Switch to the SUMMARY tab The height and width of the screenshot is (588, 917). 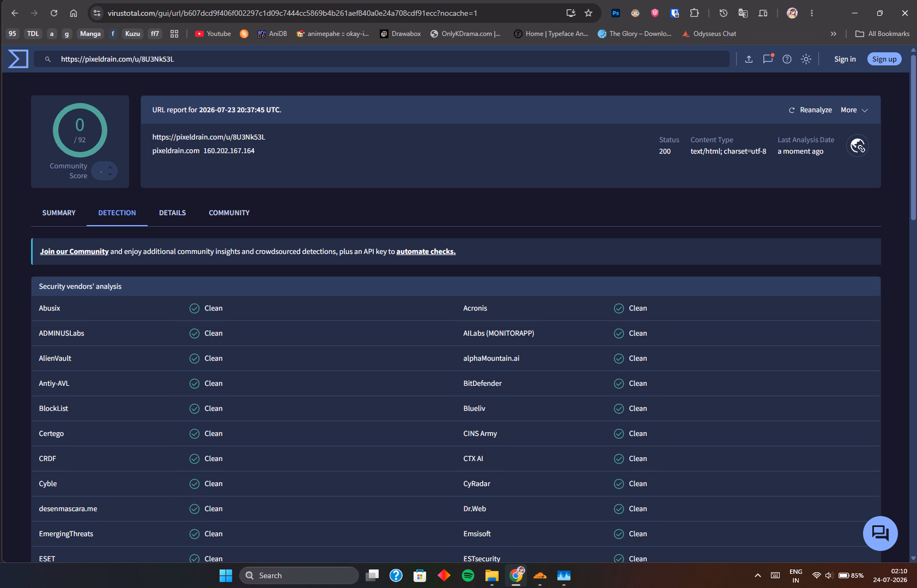coord(59,213)
